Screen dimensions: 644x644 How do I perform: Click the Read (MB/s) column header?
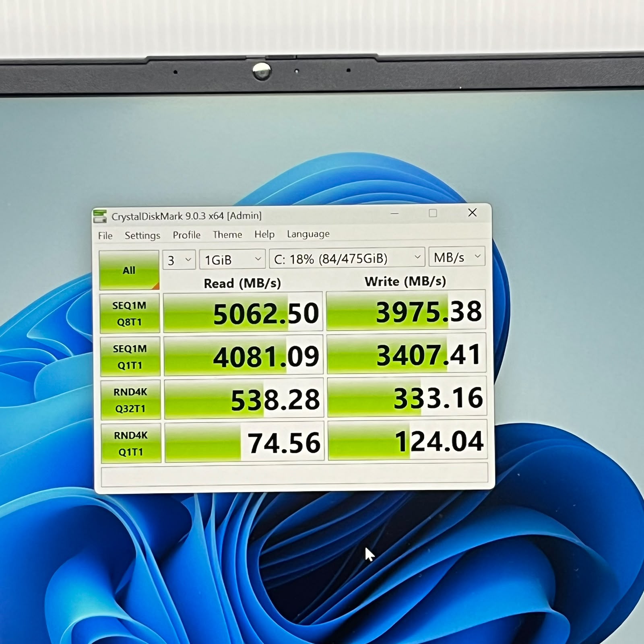coord(242,283)
